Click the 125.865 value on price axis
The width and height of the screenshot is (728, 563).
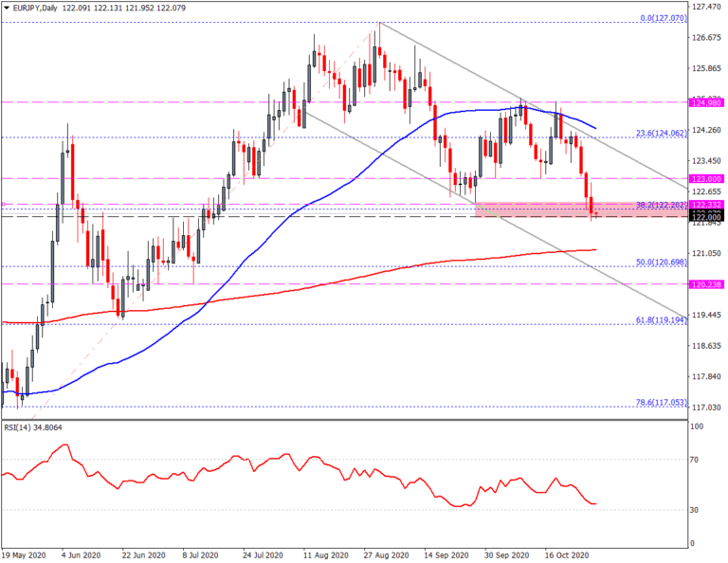706,68
